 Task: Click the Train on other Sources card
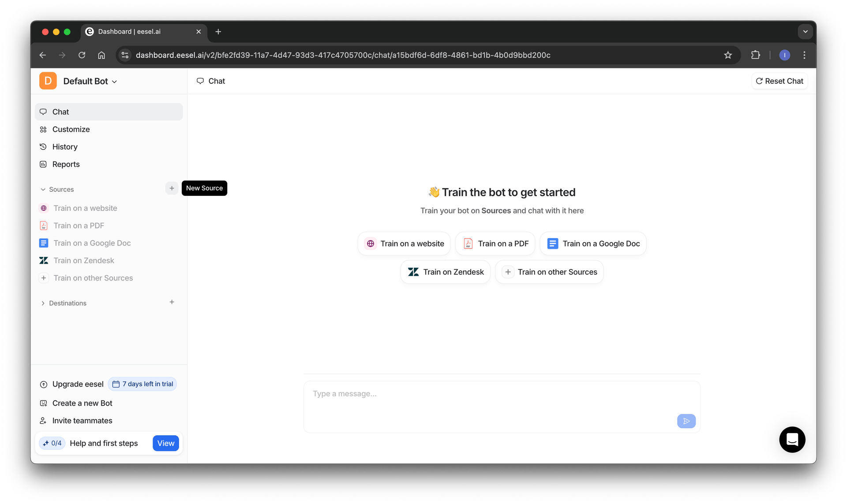549,272
